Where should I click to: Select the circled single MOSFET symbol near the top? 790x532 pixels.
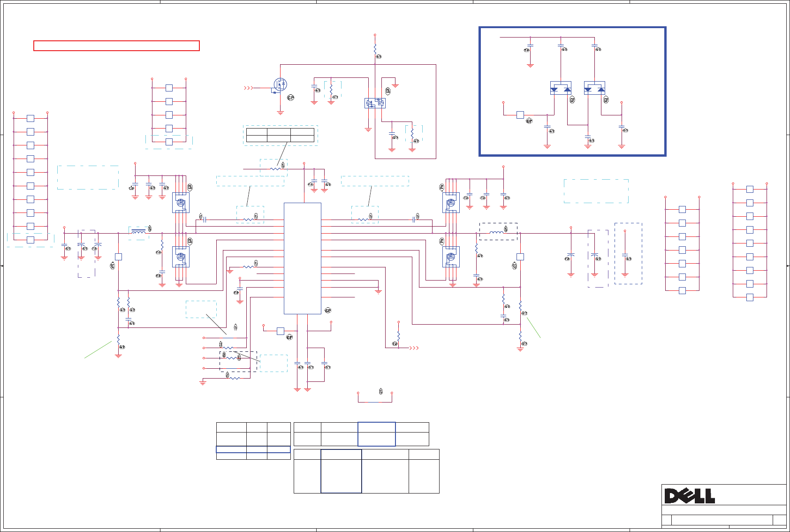point(280,85)
